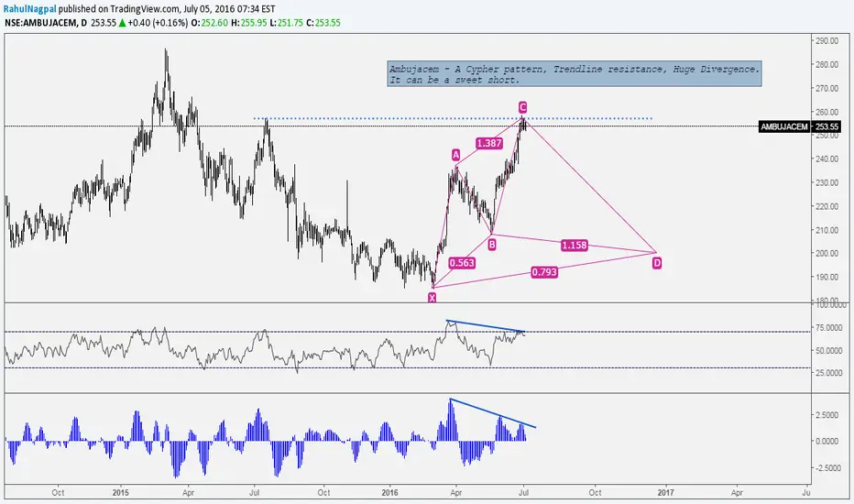Viewport: 854px width, 504px height.
Task: Click the -2.5000 histogram axis value
Action: click(827, 468)
